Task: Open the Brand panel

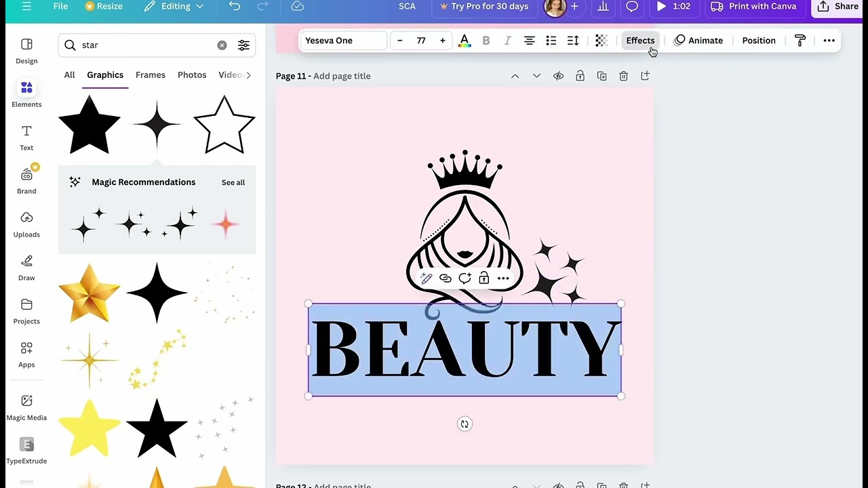Action: [26, 182]
